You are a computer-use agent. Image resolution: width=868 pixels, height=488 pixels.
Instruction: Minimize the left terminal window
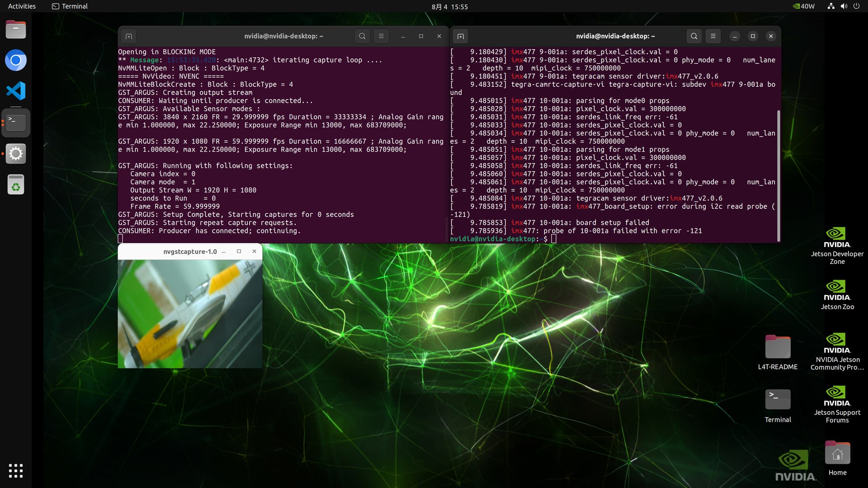[x=403, y=36]
